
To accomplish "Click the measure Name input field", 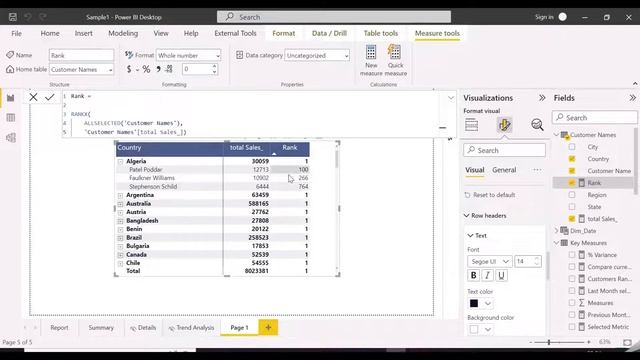I will point(82,55).
